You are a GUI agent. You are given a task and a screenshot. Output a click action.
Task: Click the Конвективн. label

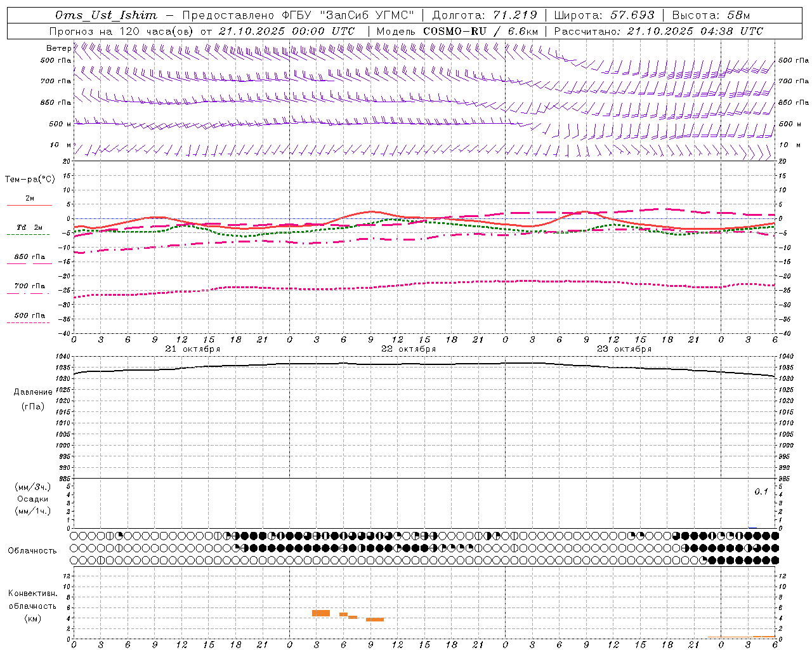(32, 594)
